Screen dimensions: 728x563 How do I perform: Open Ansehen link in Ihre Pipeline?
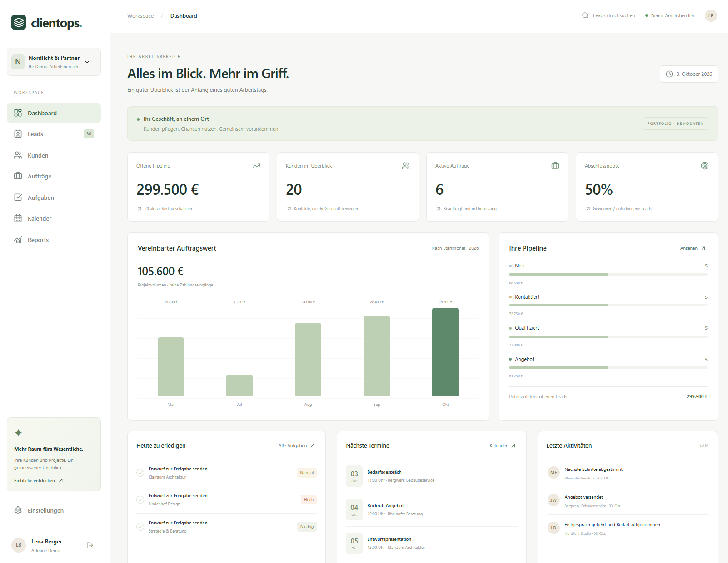coord(693,248)
